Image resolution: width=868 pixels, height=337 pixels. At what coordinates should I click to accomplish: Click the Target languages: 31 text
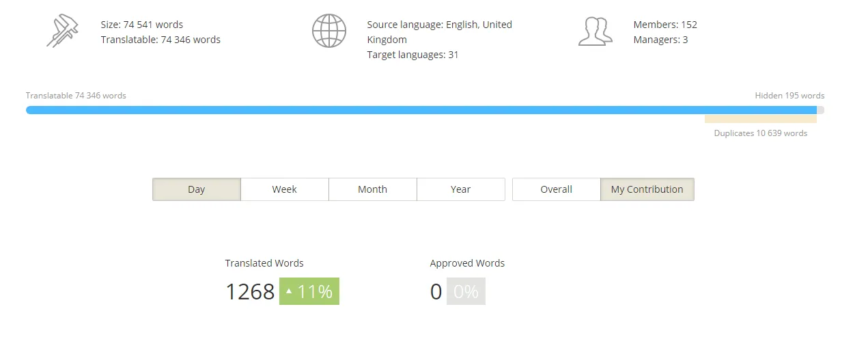[x=412, y=55]
